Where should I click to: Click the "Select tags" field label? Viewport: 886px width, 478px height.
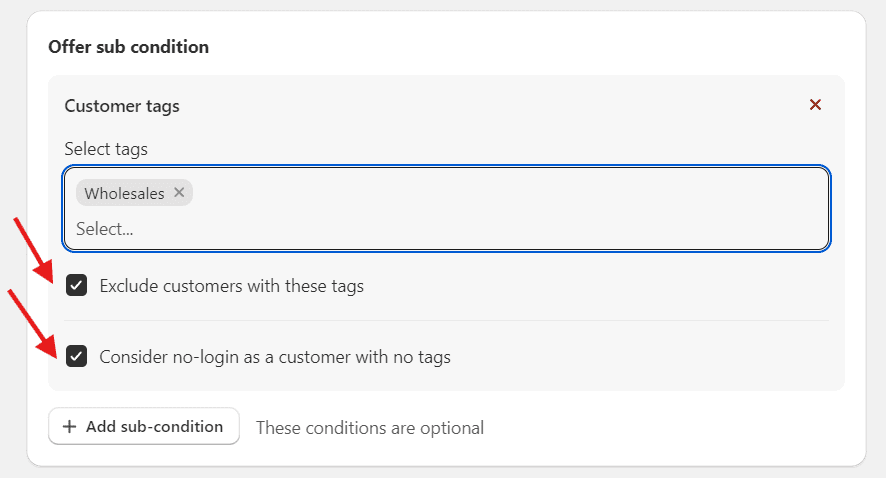pyautogui.click(x=106, y=149)
